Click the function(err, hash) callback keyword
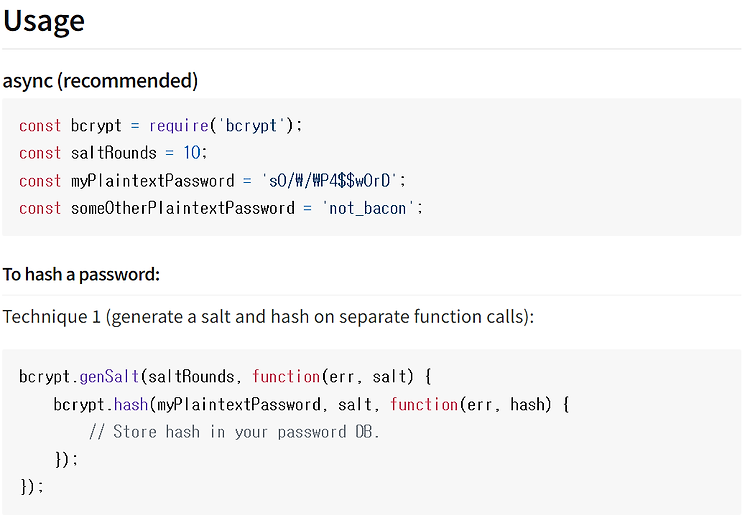Screen dimensions: 750x525 tap(424, 405)
